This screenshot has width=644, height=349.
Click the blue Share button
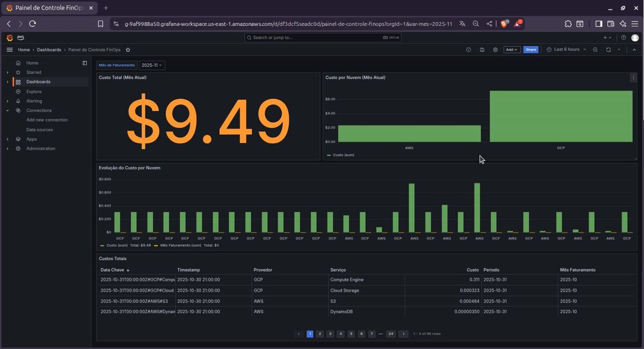coord(531,49)
